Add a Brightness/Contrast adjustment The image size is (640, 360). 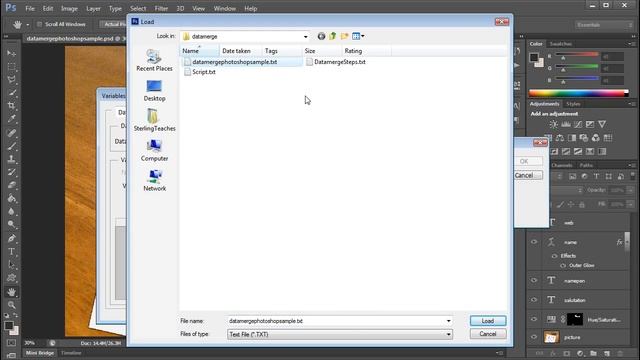(x=553, y=124)
